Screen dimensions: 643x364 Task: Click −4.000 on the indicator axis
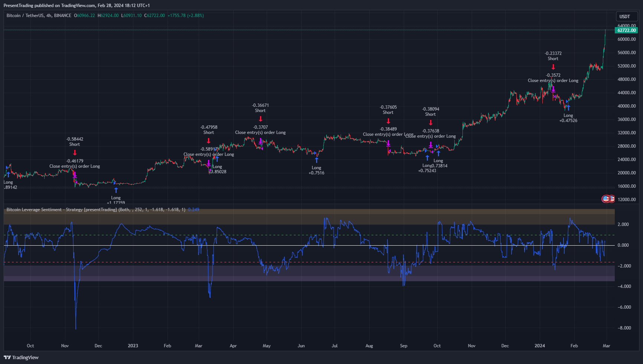[x=624, y=286]
